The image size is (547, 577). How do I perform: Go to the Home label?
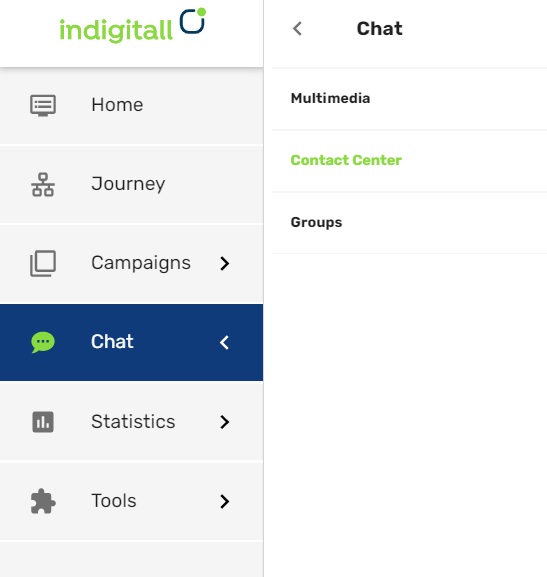[117, 105]
